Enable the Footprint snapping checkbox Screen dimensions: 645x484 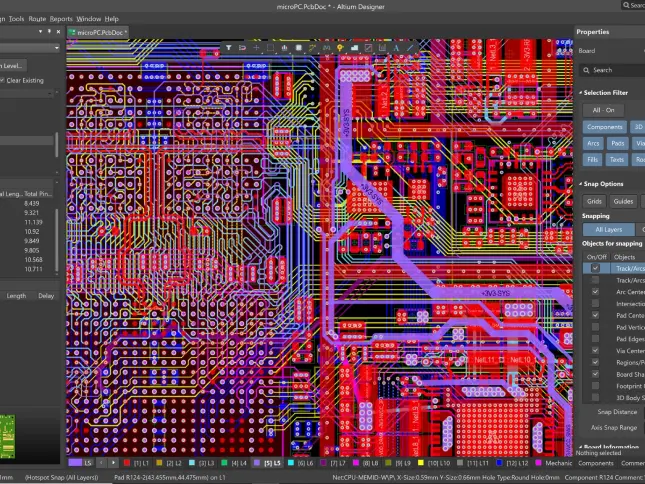[595, 386]
